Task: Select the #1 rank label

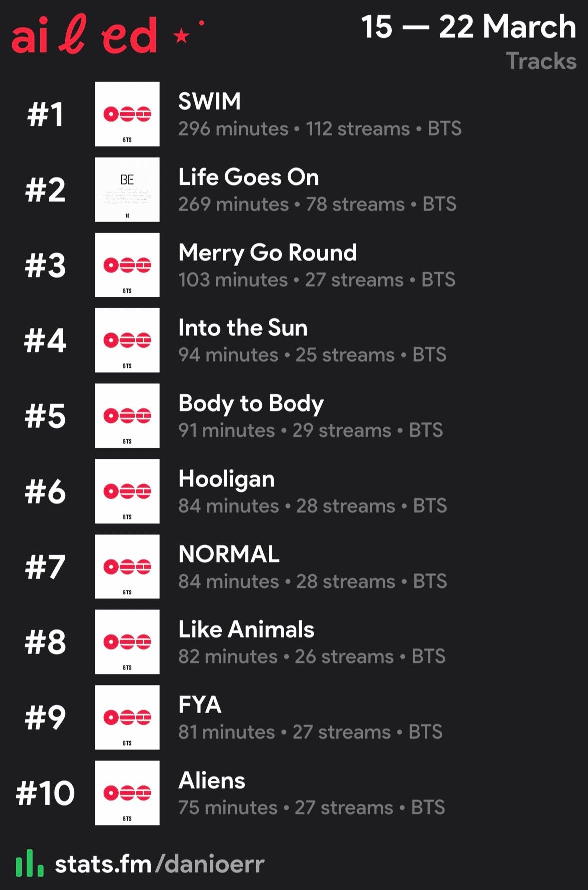Action: (x=45, y=114)
